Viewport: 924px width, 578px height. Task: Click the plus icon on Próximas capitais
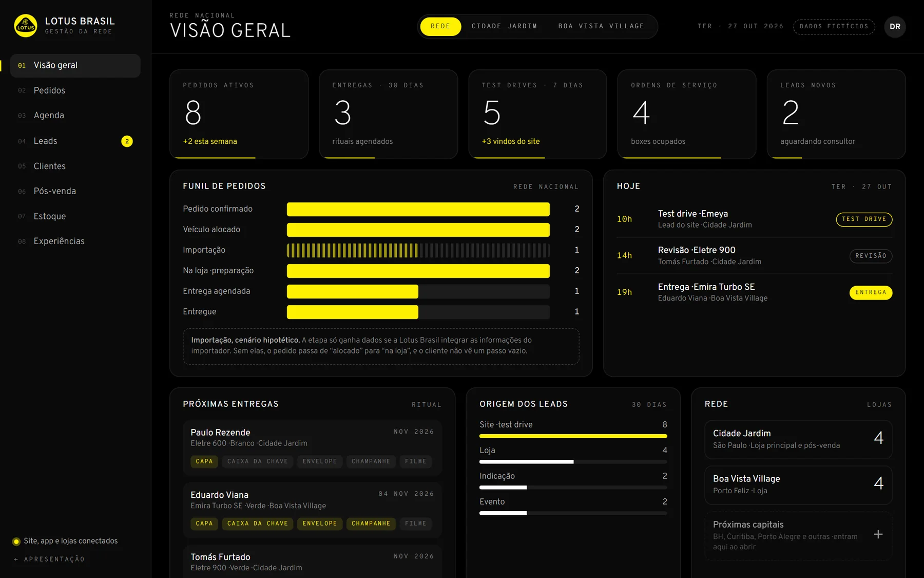click(x=878, y=534)
